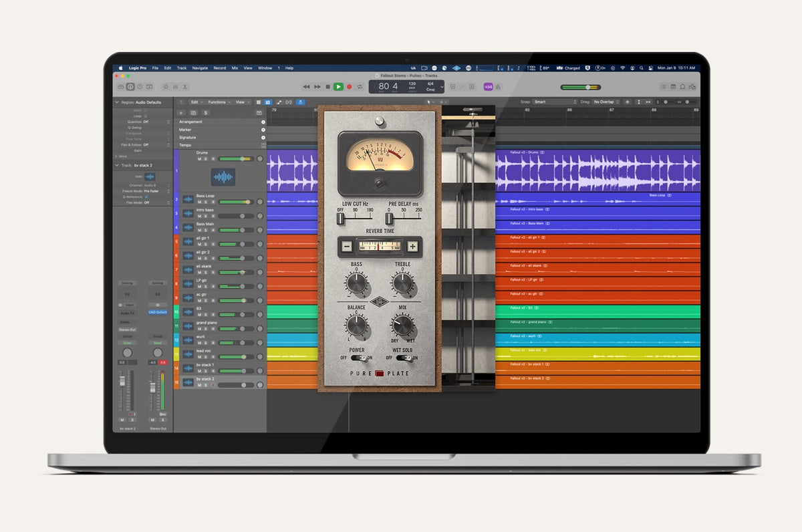Open the Logic Pro application menu

pyautogui.click(x=138, y=68)
